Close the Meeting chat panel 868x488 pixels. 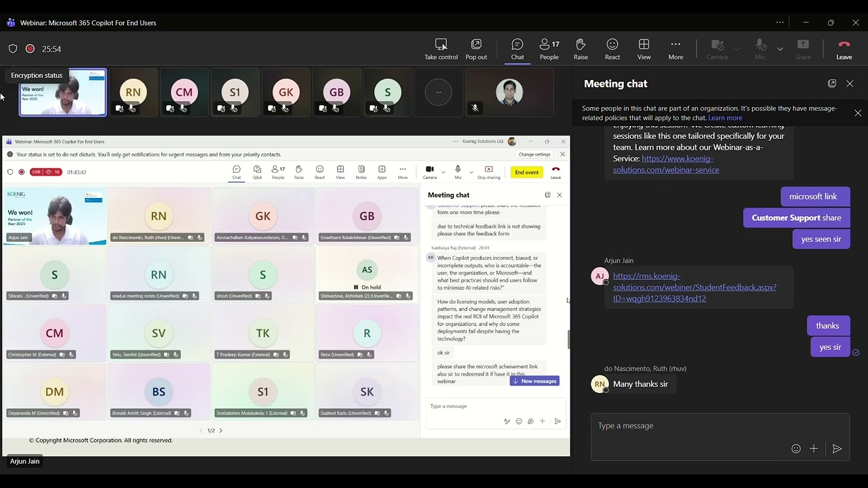pos(850,83)
